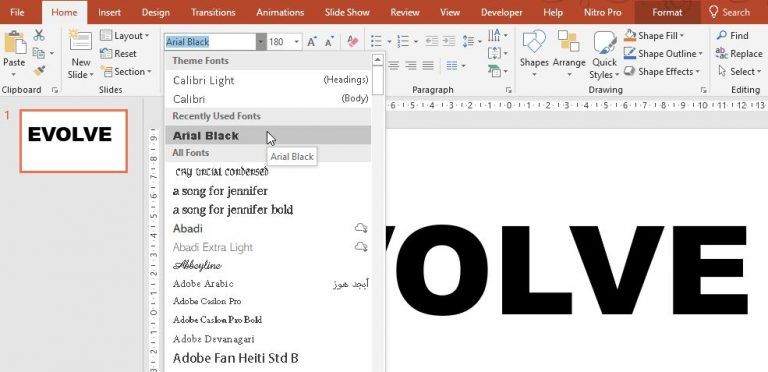Switch to the Transitions tab

pyautogui.click(x=213, y=12)
